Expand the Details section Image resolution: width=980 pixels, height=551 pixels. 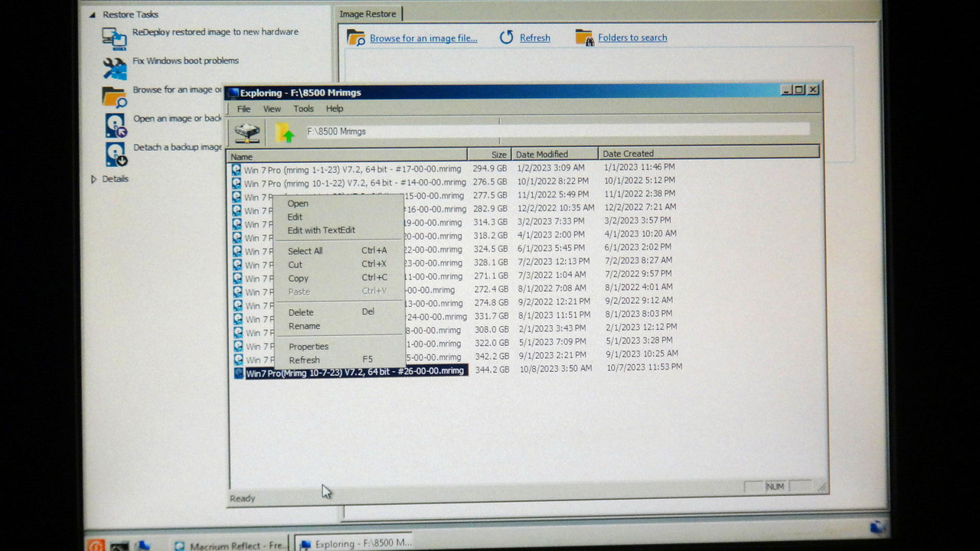94,179
